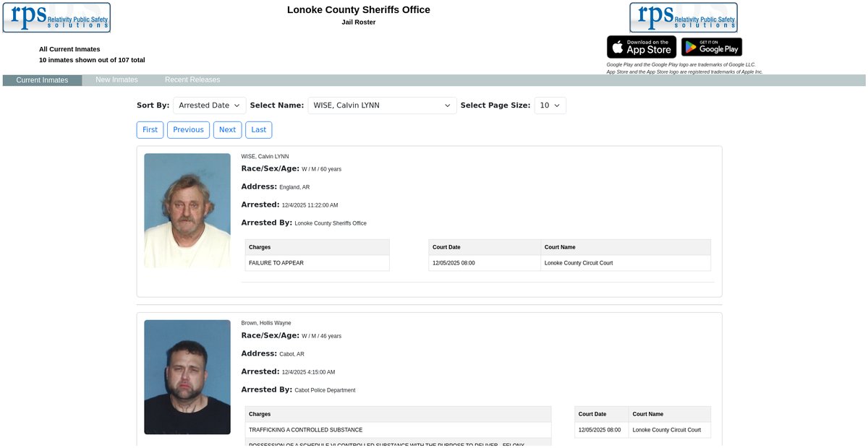Click the right RPS logo
The width and height of the screenshot is (868, 448).
point(683,17)
